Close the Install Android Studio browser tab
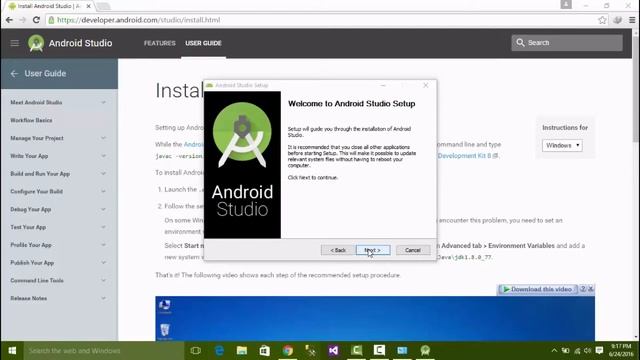Viewport: 640px width, 360px height. pos(89,6)
